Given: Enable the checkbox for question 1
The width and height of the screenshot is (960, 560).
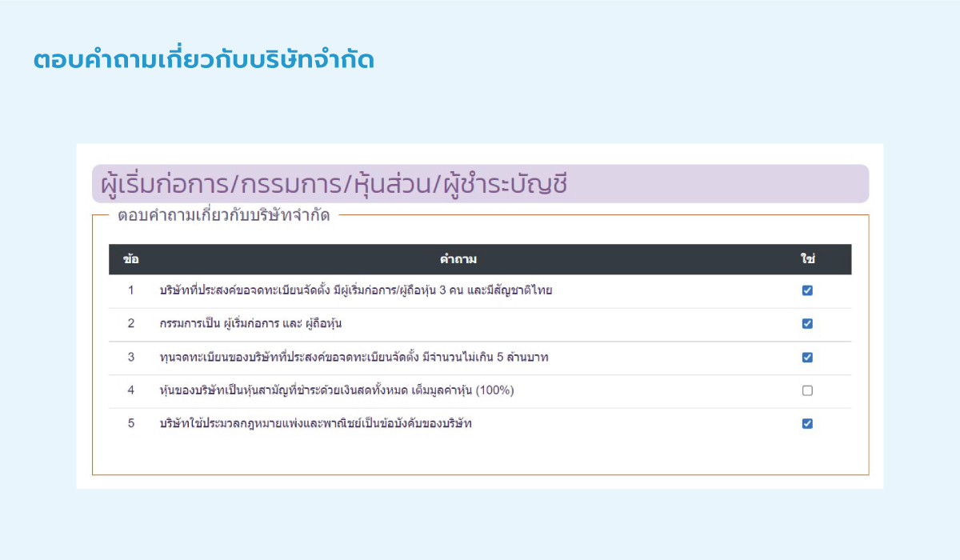Looking at the screenshot, I should point(807,290).
